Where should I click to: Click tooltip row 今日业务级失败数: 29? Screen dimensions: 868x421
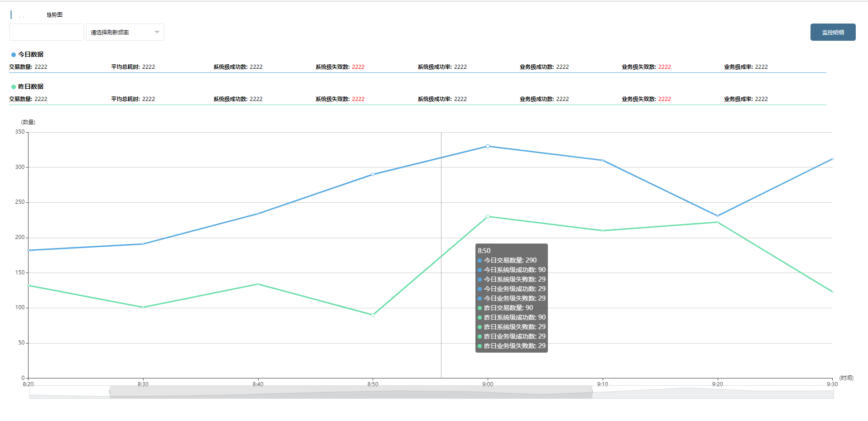click(x=512, y=298)
